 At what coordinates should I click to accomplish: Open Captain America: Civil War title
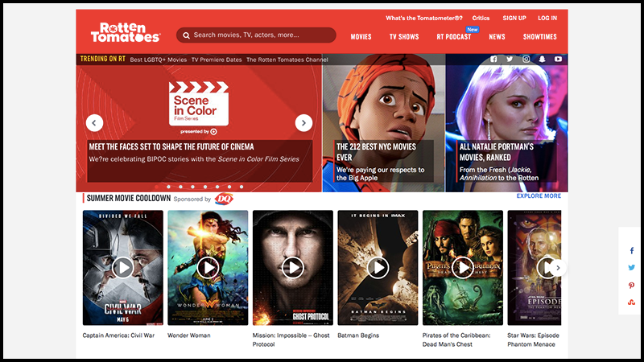pos(118,335)
